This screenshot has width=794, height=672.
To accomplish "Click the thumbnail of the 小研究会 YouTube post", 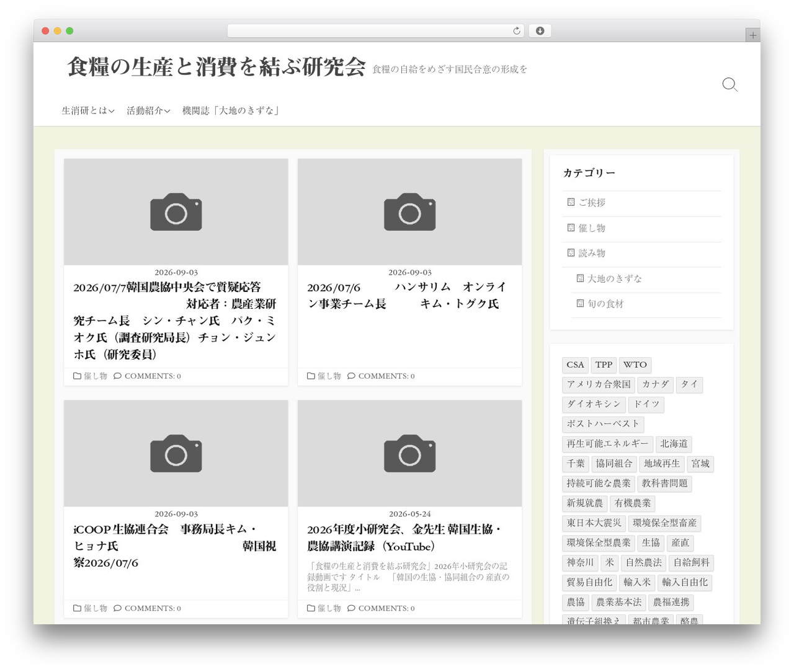I will tap(409, 453).
